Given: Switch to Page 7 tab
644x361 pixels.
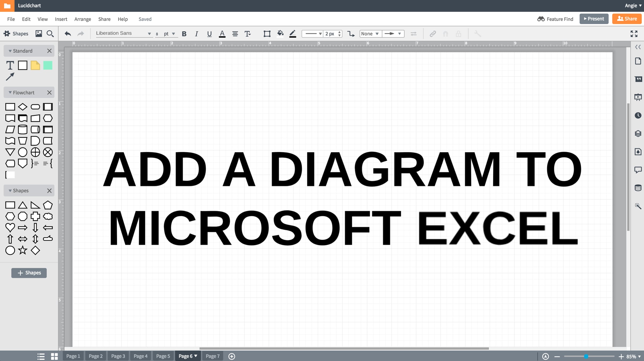Looking at the screenshot, I should click(x=213, y=356).
